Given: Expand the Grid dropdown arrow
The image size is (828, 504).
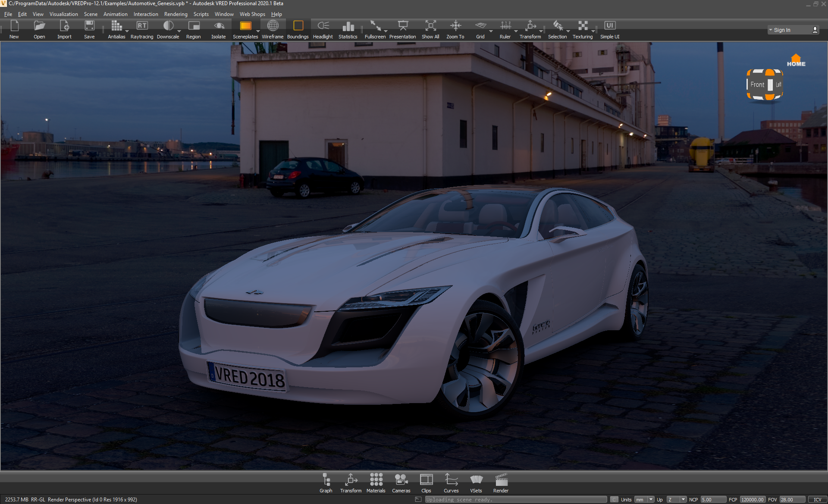Looking at the screenshot, I should 491,31.
